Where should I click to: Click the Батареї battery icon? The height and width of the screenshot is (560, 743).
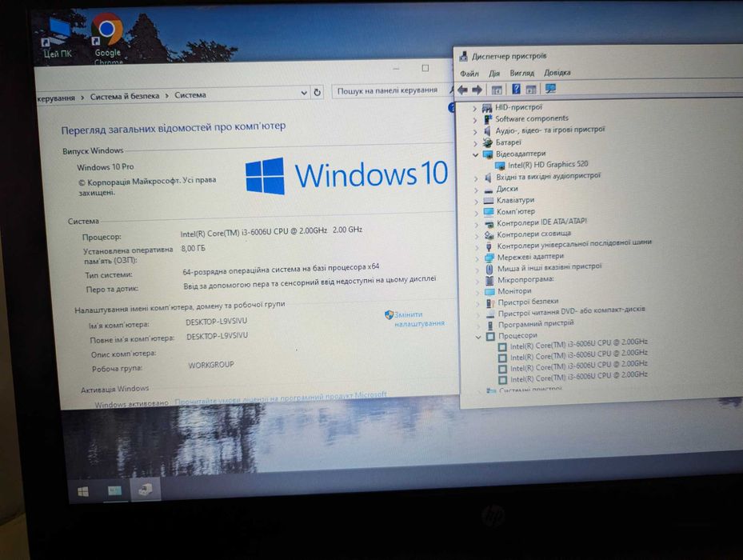pos(488,142)
